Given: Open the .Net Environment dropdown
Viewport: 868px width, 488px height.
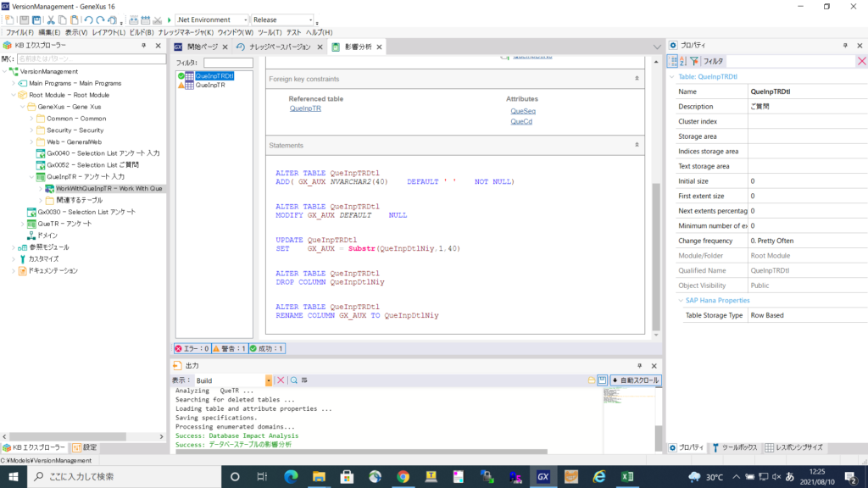Looking at the screenshot, I should coord(245,20).
